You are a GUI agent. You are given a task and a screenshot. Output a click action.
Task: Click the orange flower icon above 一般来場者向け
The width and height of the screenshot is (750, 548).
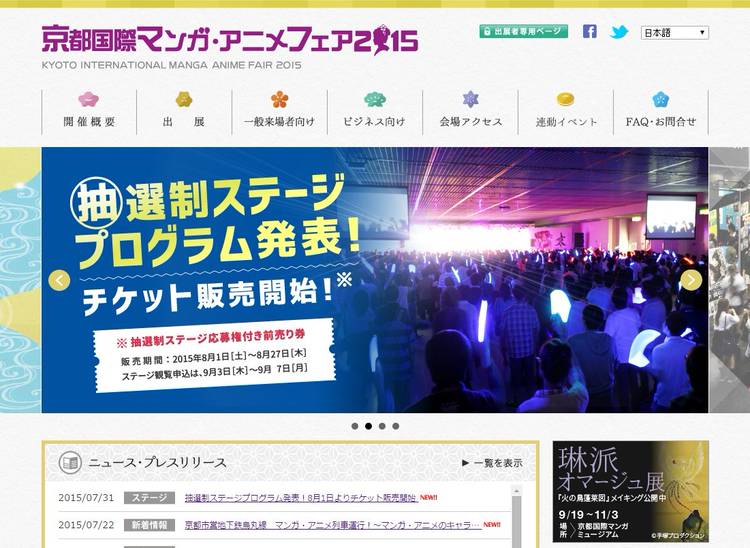tap(279, 99)
